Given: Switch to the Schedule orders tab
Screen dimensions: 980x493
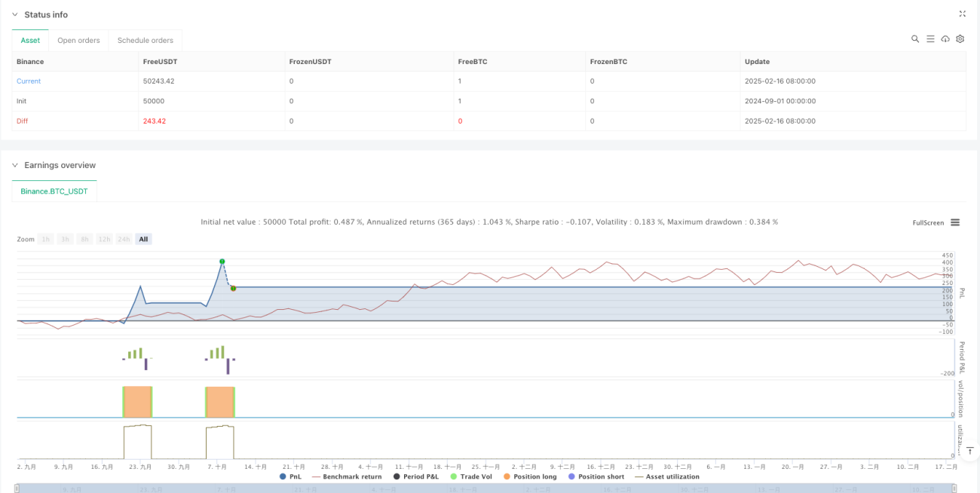Looking at the screenshot, I should pos(145,41).
